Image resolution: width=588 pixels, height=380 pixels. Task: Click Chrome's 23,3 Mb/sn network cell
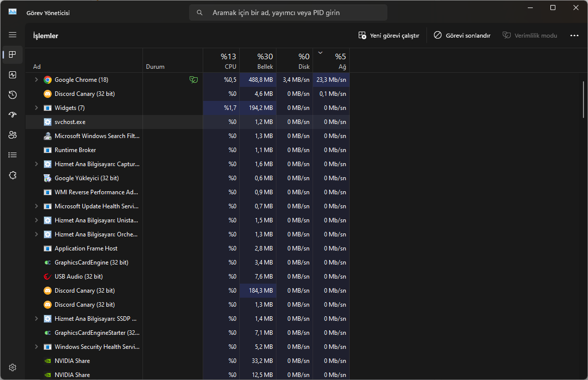331,79
